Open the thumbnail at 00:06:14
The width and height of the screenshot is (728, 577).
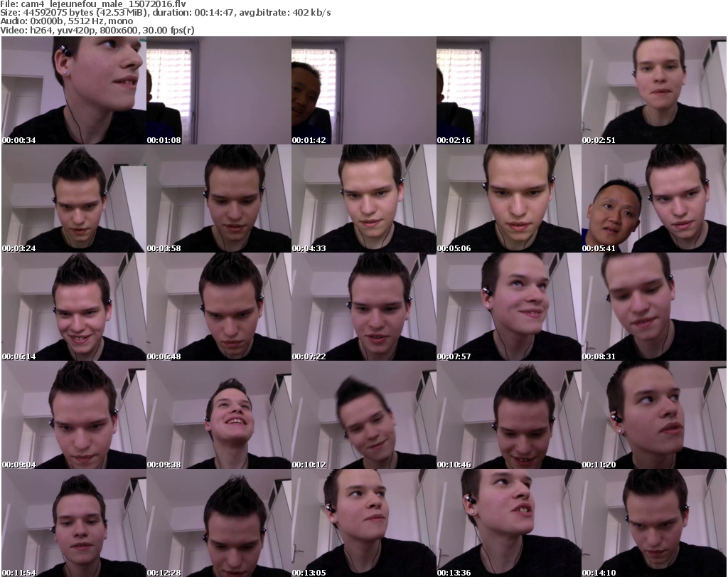(x=74, y=307)
